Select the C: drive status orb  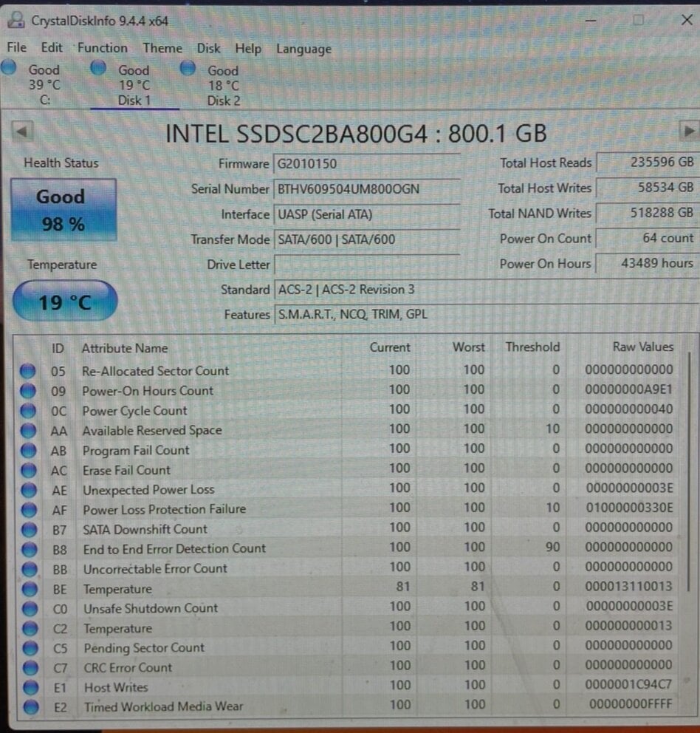click(x=9, y=67)
